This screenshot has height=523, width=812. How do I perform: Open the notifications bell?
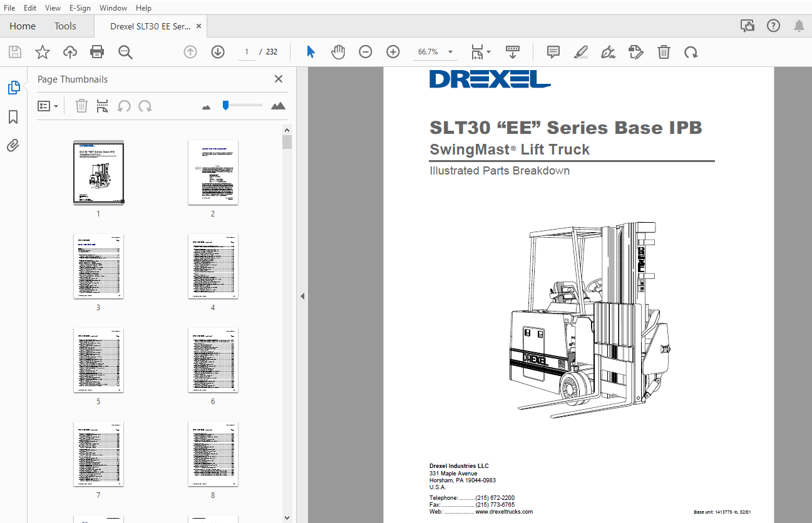(799, 26)
